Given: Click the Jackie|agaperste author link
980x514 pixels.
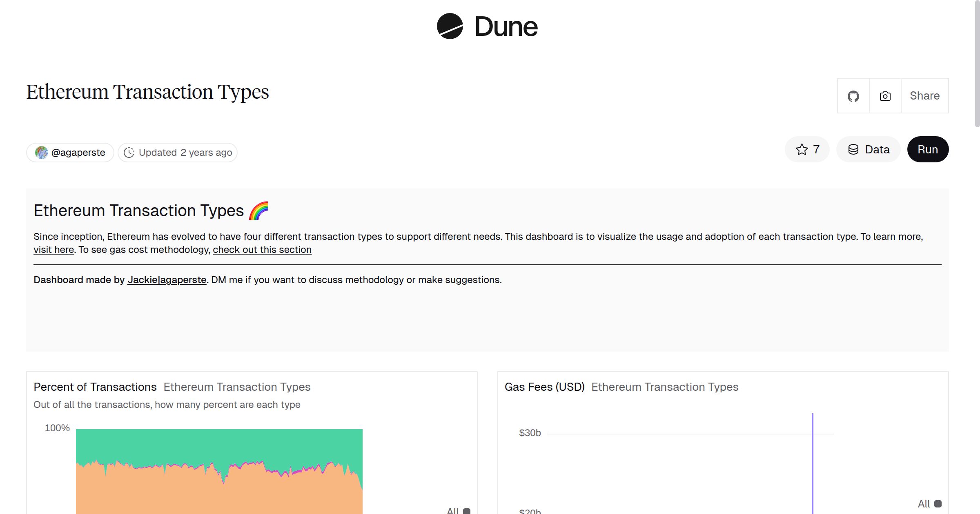Looking at the screenshot, I should click(x=167, y=280).
